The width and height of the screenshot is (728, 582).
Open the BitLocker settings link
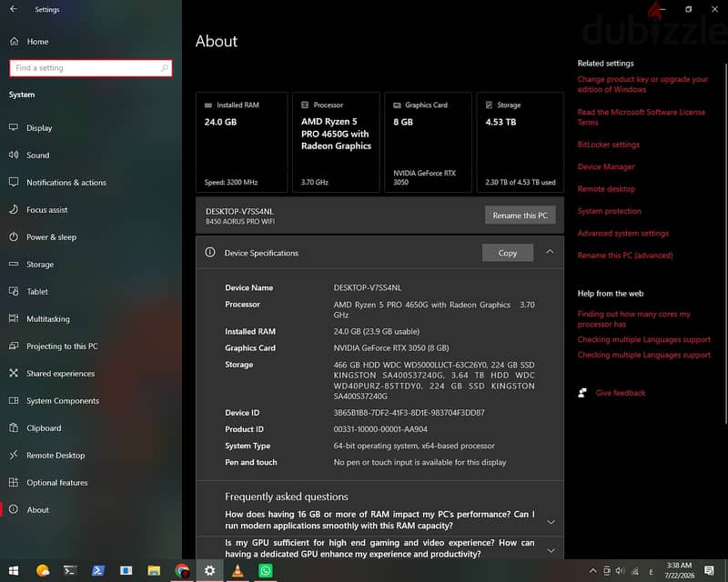click(608, 145)
